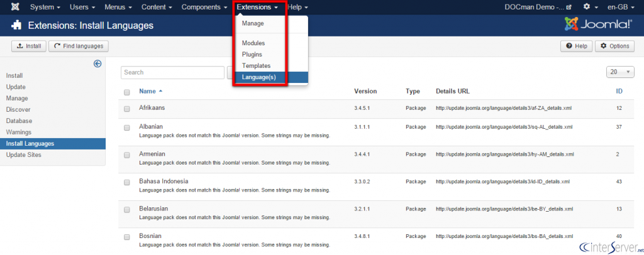Image resolution: width=644 pixels, height=255 pixels.
Task: Check the Armenian row checkbox
Action: (x=127, y=155)
